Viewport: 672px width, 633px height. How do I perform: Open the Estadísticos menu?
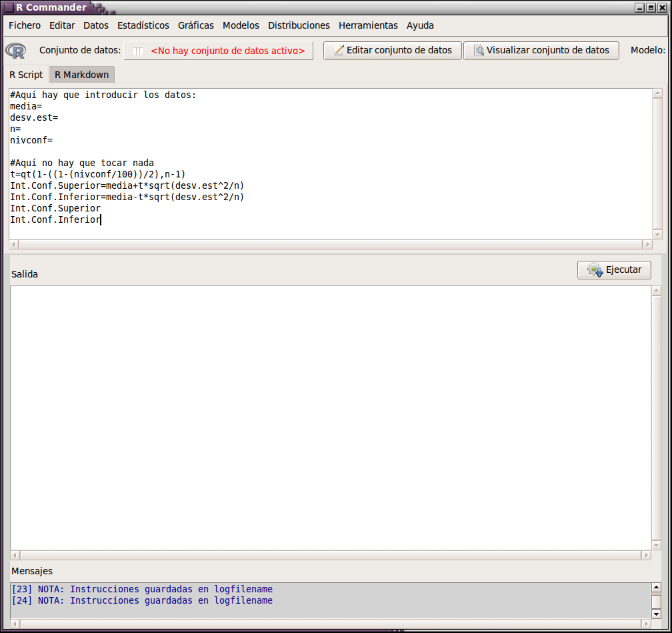143,25
